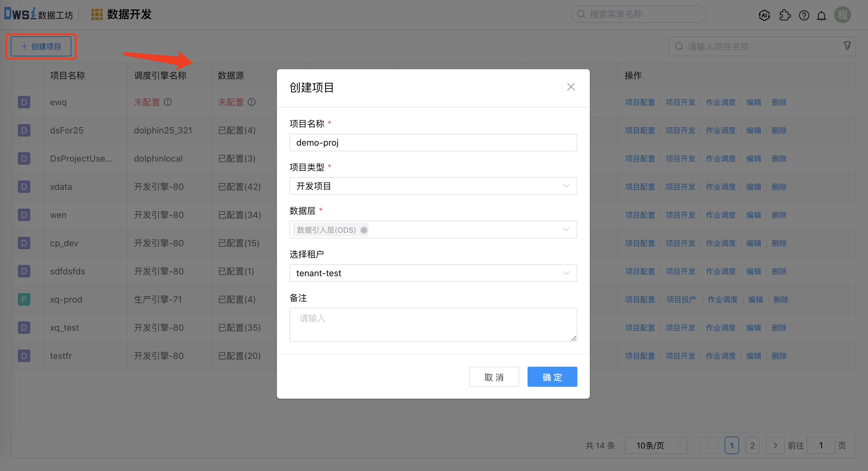Click the 创建项目 button
This screenshot has height=471, width=868.
coord(41,46)
